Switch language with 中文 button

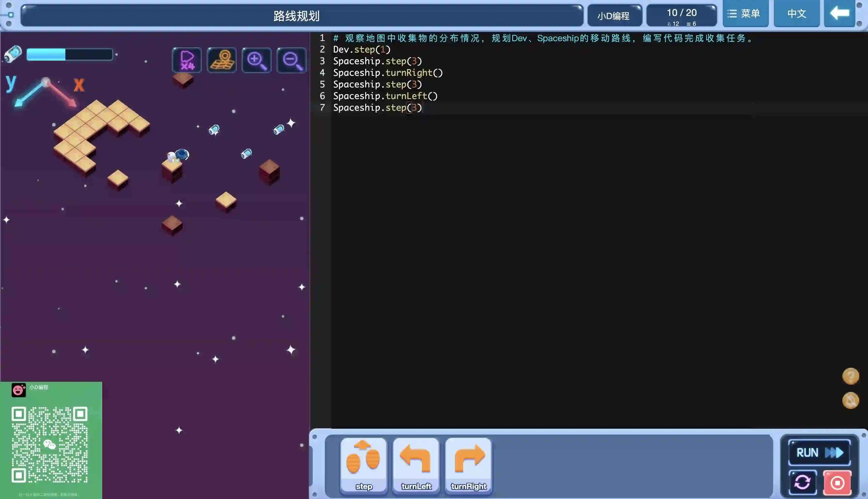[x=796, y=14]
